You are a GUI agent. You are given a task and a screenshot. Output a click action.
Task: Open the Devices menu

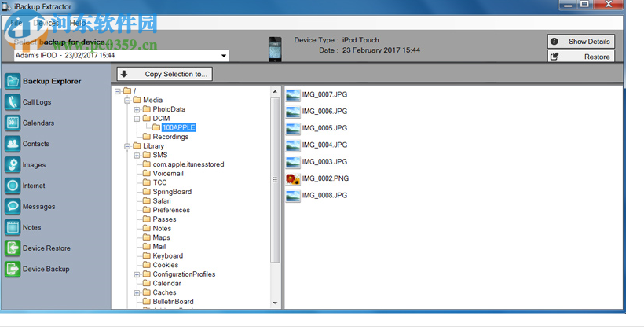(x=46, y=23)
